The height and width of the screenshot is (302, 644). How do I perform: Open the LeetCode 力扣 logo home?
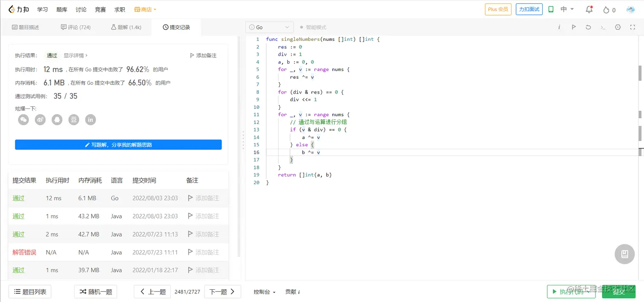click(18, 9)
